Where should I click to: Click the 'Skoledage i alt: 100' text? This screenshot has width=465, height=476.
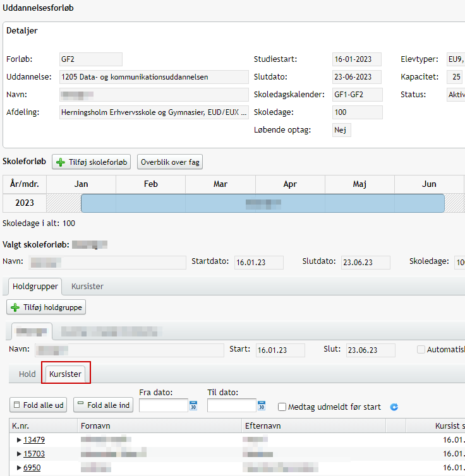tap(39, 223)
